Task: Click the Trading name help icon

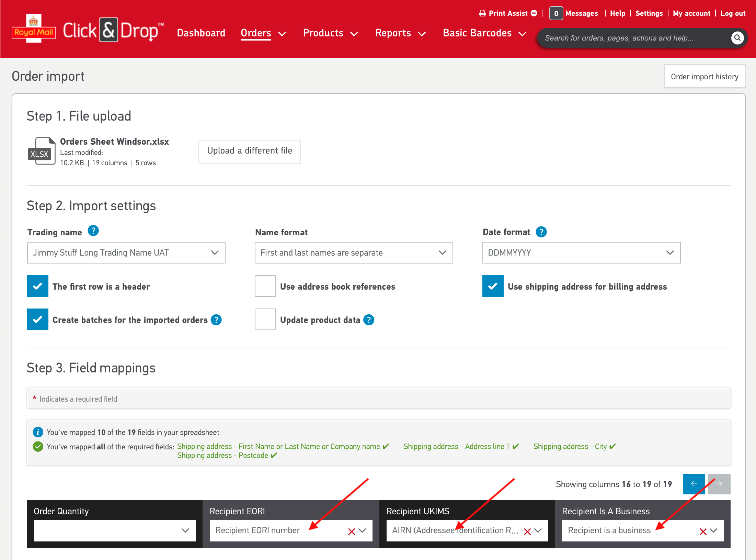Action: [x=93, y=231]
